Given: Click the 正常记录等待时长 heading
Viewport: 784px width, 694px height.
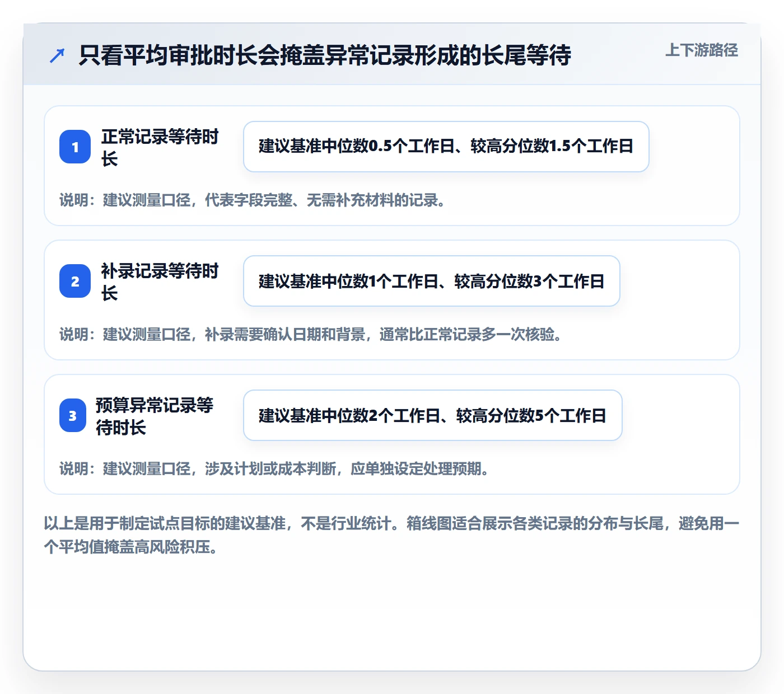Looking at the screenshot, I should click(160, 147).
